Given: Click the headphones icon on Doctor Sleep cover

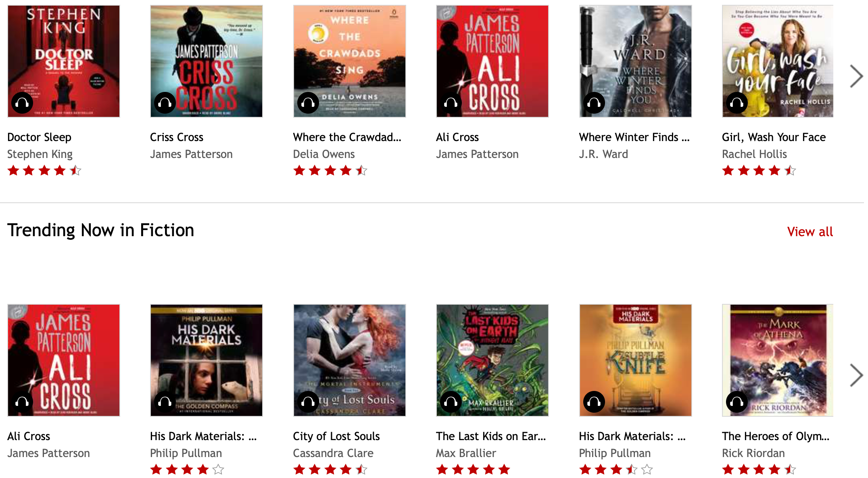Looking at the screenshot, I should click(22, 103).
